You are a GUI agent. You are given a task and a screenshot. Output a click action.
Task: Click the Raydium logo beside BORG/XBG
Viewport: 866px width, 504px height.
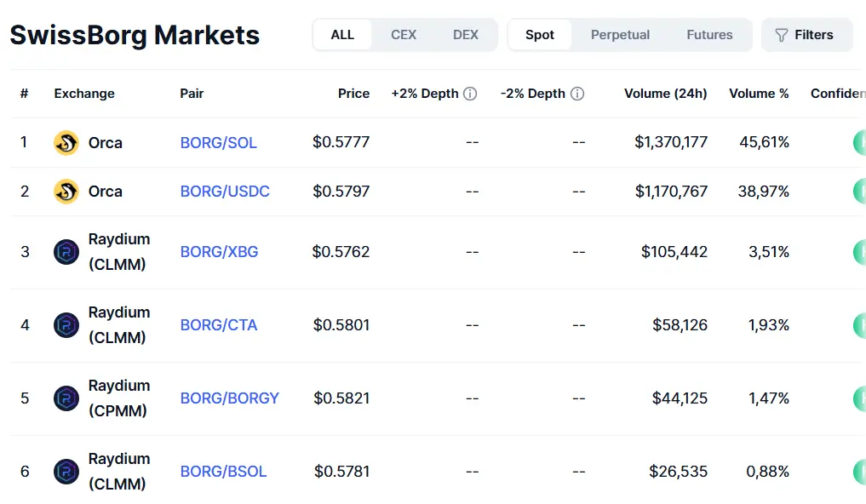click(66, 252)
